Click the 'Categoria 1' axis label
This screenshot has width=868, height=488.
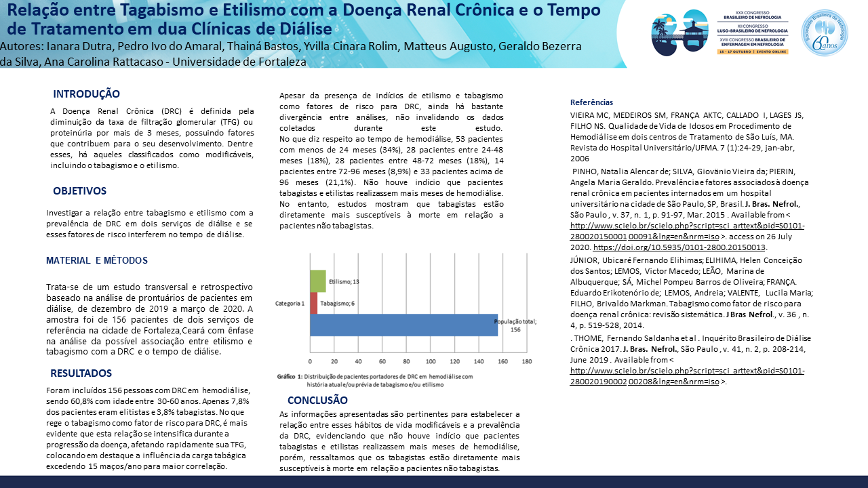pyautogui.click(x=290, y=303)
